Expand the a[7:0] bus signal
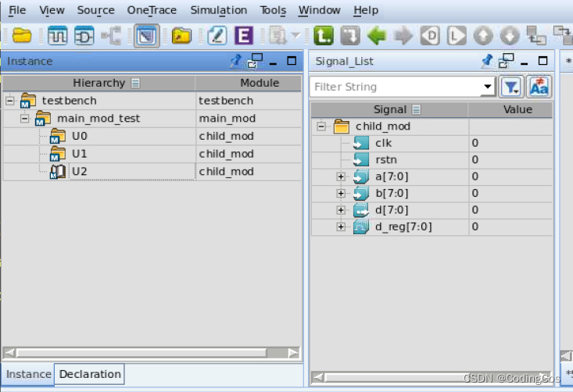The width and height of the screenshot is (573, 392). tap(341, 176)
